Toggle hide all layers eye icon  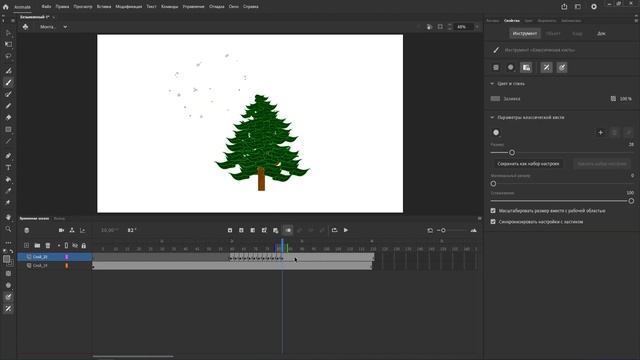point(75,245)
